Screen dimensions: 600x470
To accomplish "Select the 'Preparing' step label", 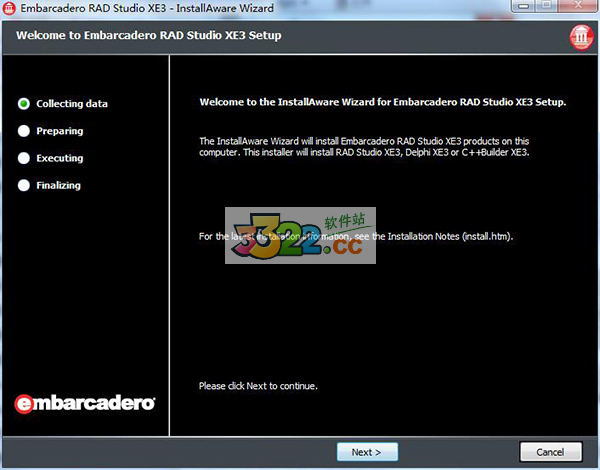I will coord(60,131).
